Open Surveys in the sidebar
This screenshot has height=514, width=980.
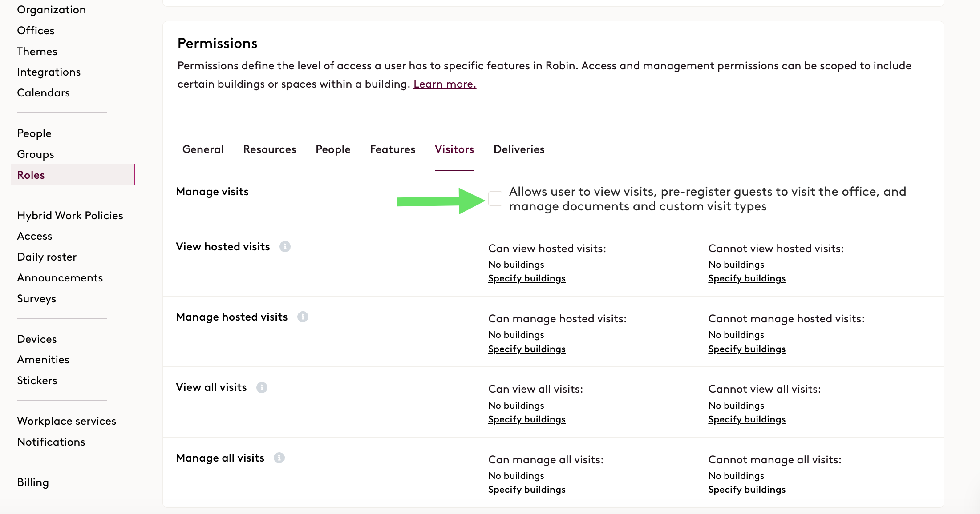pyautogui.click(x=36, y=299)
